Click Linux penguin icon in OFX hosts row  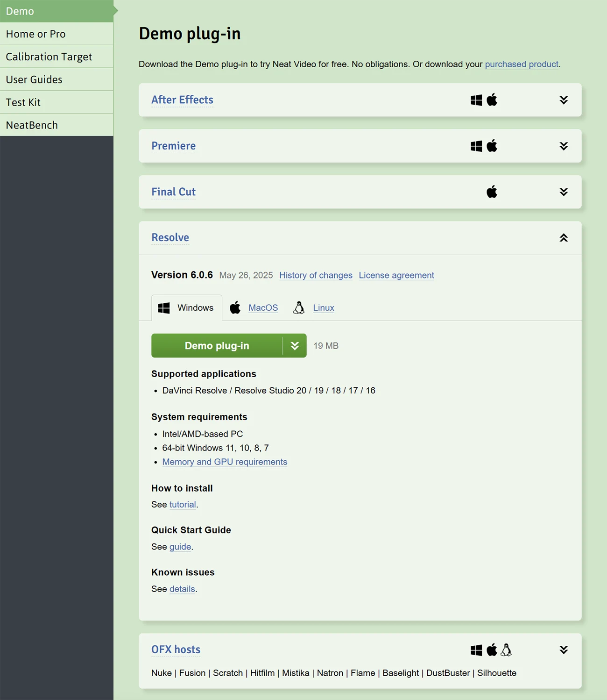pos(507,650)
